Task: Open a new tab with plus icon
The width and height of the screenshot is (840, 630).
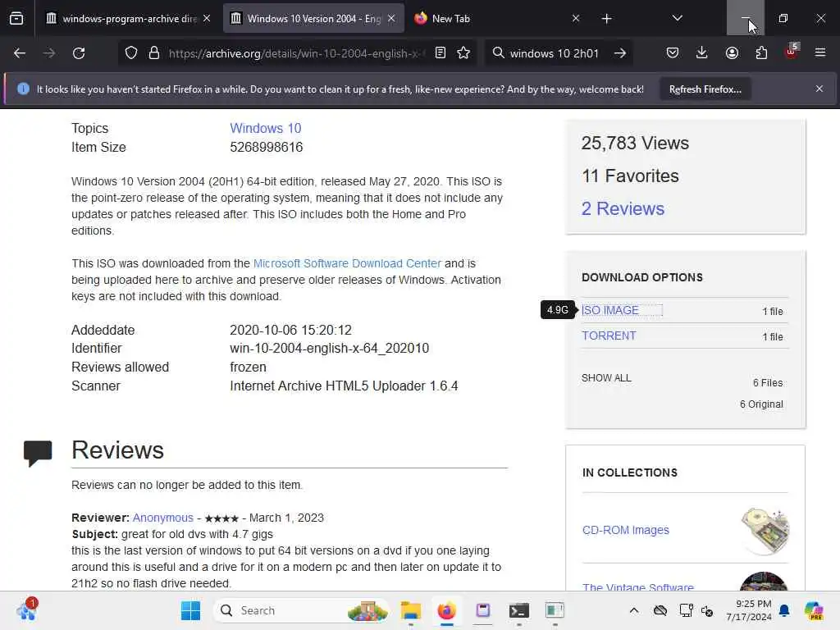Action: [606, 19]
